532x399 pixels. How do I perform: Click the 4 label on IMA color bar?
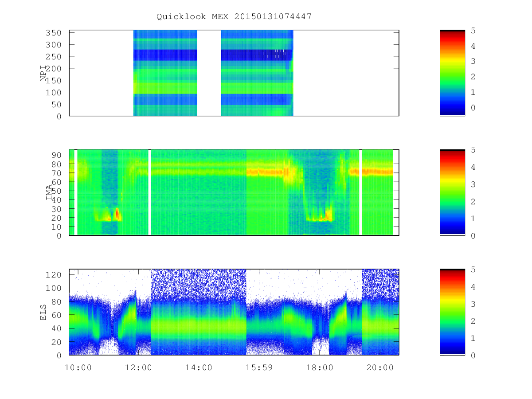pos(473,167)
